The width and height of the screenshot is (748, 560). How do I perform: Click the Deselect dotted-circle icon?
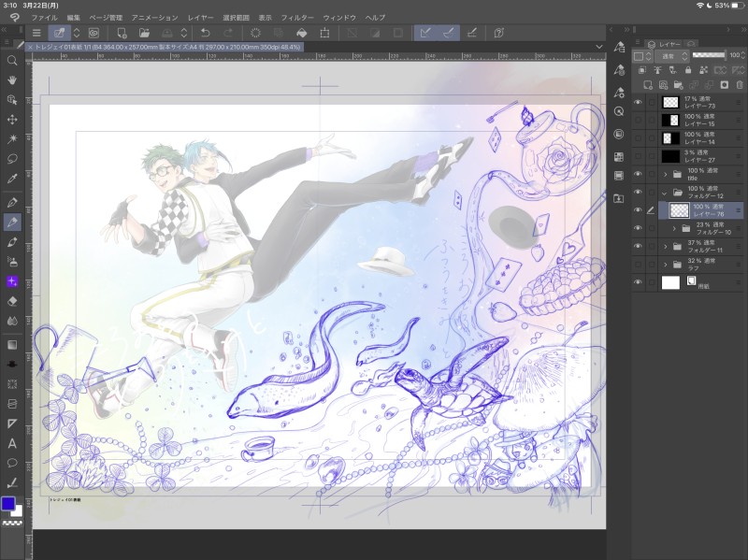point(255,33)
